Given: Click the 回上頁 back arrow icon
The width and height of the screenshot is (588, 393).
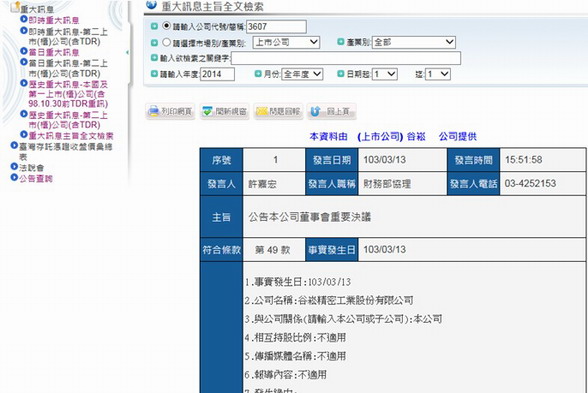Looking at the screenshot, I should coord(315,111).
